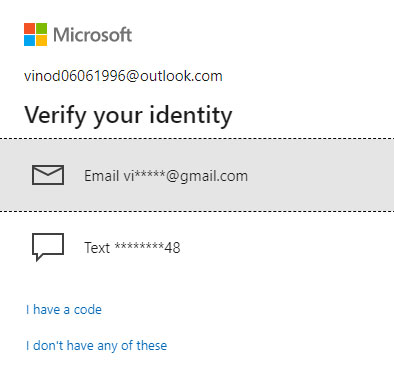
Task: Click the vinod06061996@outlook.com account address
Action: pos(123,76)
